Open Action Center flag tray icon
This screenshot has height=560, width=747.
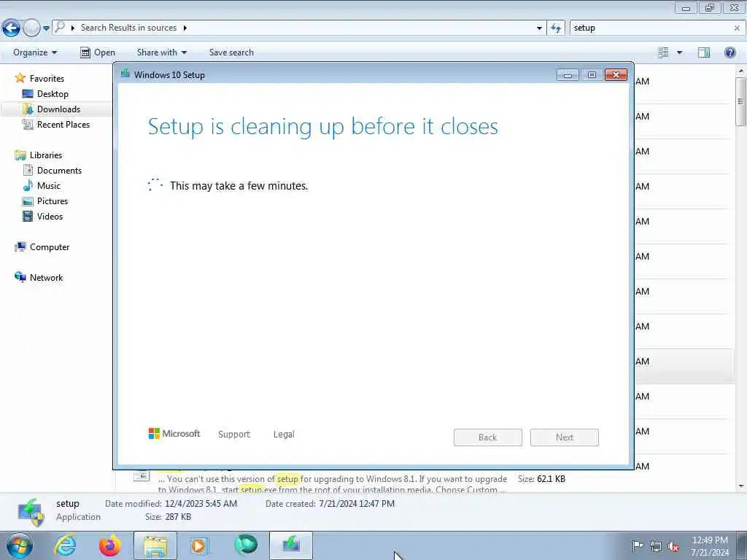coord(637,546)
